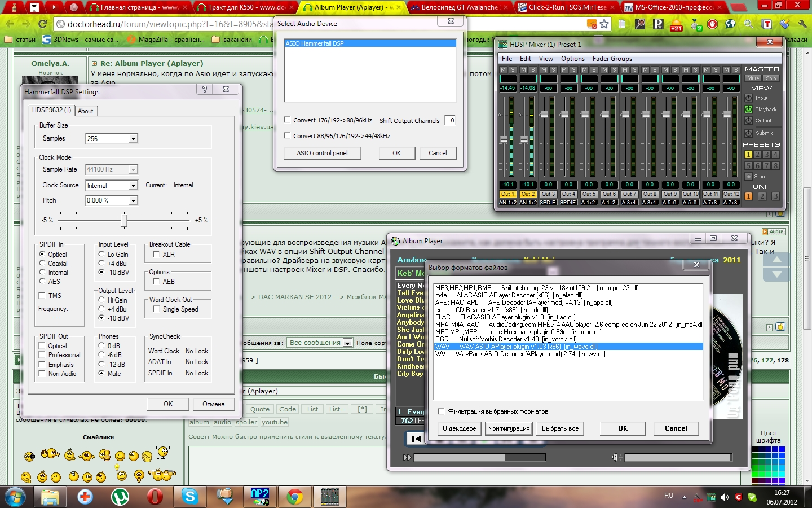Click the Отмена button in DSP Settings
This screenshot has width=812, height=508.
click(x=213, y=404)
